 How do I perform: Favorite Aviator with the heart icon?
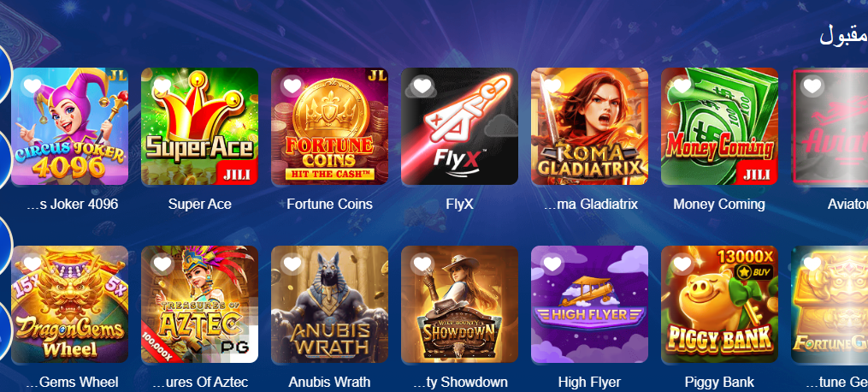tap(812, 86)
